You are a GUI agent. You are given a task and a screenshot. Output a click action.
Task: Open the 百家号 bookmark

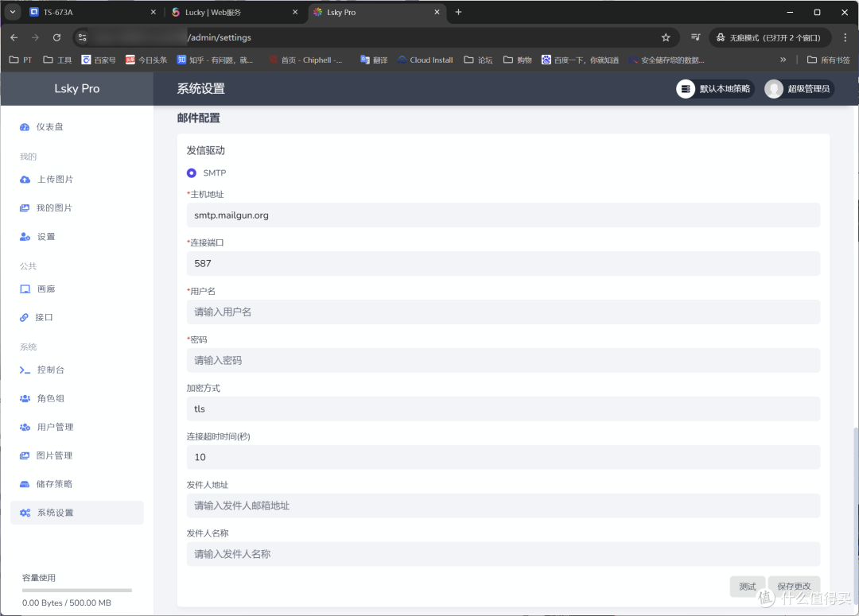click(x=99, y=60)
